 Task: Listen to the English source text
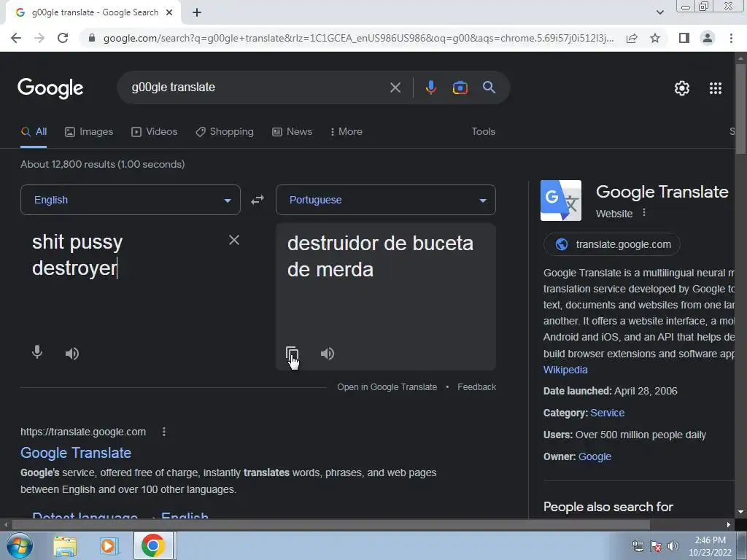[72, 354]
